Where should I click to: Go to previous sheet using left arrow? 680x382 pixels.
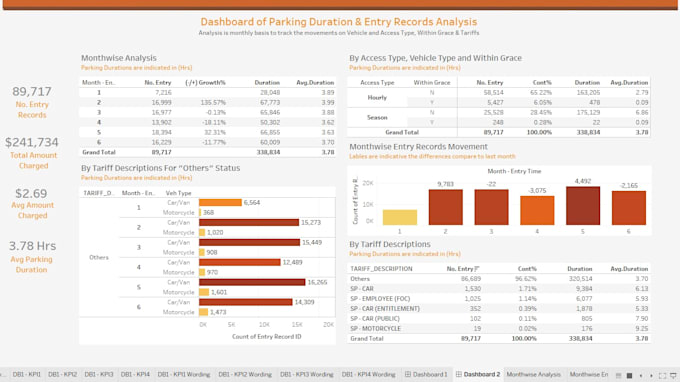pos(641,375)
